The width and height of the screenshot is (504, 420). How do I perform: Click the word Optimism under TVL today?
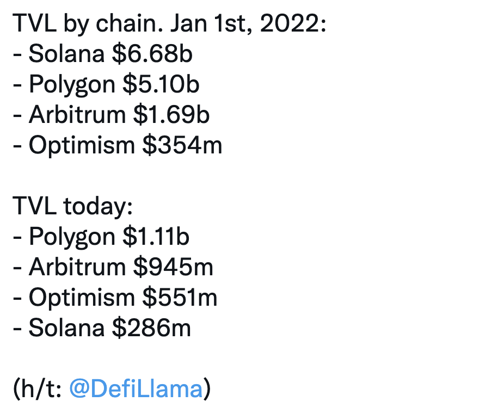(81, 298)
